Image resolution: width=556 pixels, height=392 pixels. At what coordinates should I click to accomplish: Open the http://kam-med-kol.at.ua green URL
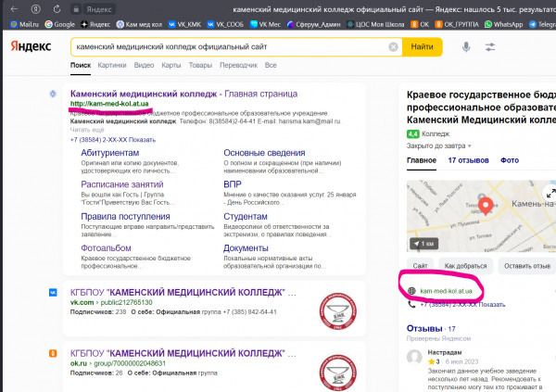point(109,104)
